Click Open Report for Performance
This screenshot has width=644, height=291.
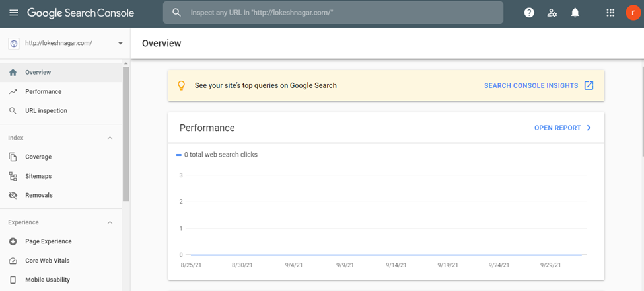click(563, 128)
